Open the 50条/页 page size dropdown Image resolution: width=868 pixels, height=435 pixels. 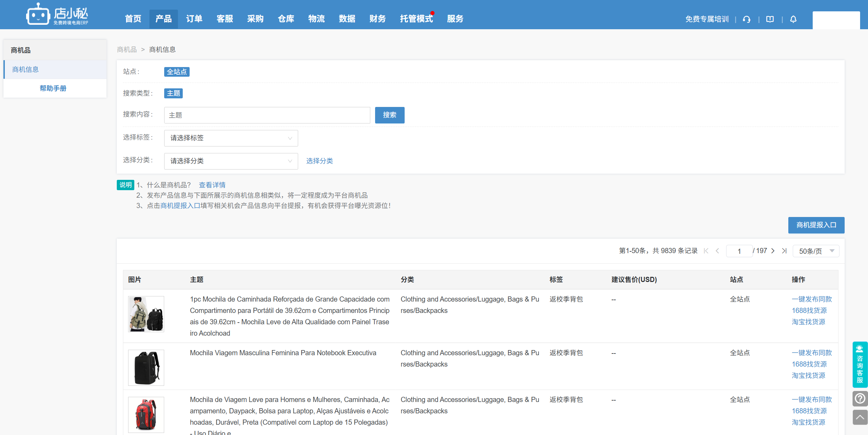point(816,251)
